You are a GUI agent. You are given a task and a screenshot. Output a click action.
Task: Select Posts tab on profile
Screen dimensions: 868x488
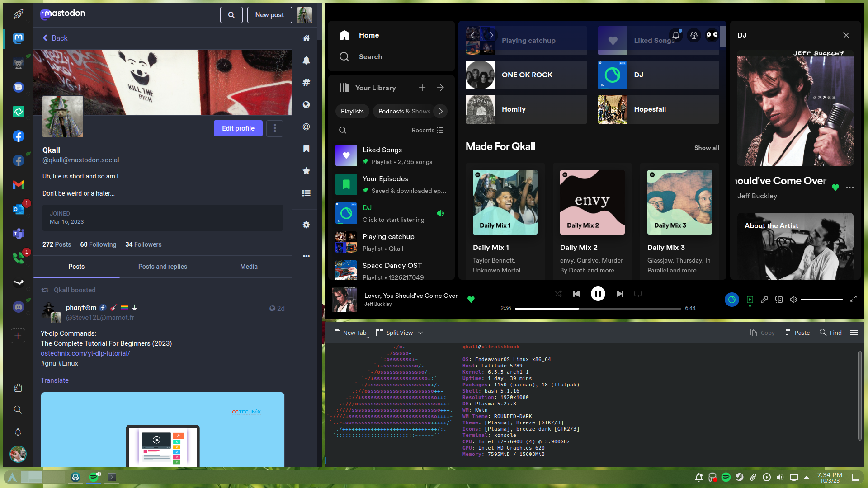(76, 267)
